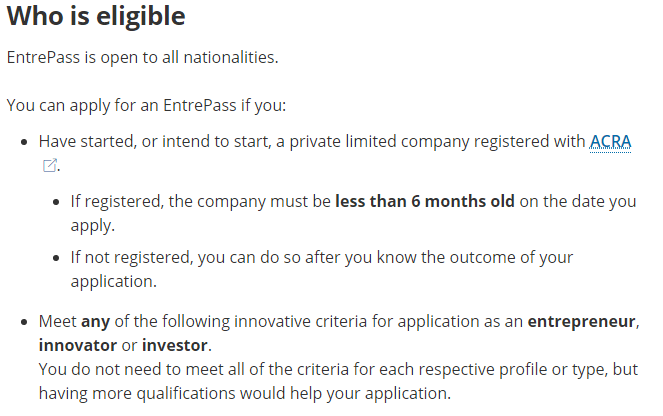The height and width of the screenshot is (416, 663).
Task: Click the "You do not need to meet all" sentence
Action: pyautogui.click(x=338, y=369)
